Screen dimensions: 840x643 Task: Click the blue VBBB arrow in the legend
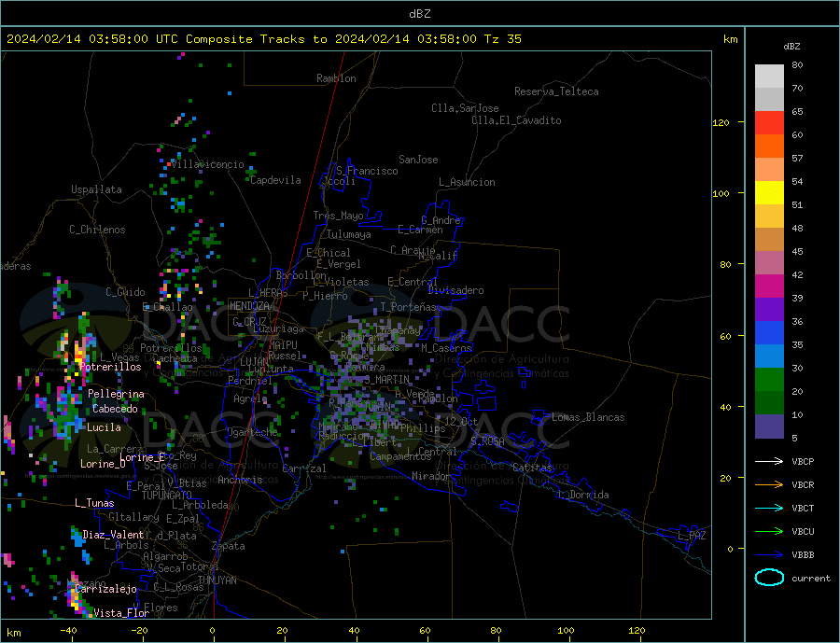click(x=769, y=554)
